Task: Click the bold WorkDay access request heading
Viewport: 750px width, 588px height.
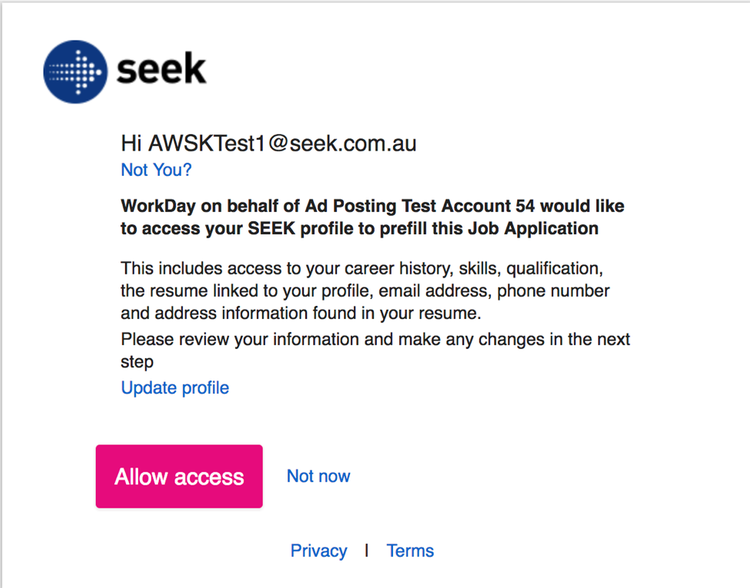Action: [x=371, y=217]
